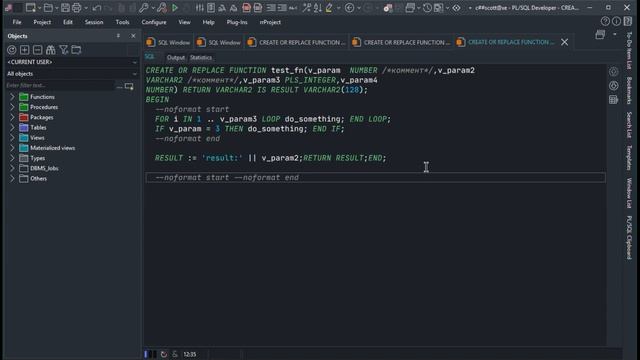Image resolution: width=640 pixels, height=360 pixels.
Task: Open the File menu
Action: click(x=17, y=22)
